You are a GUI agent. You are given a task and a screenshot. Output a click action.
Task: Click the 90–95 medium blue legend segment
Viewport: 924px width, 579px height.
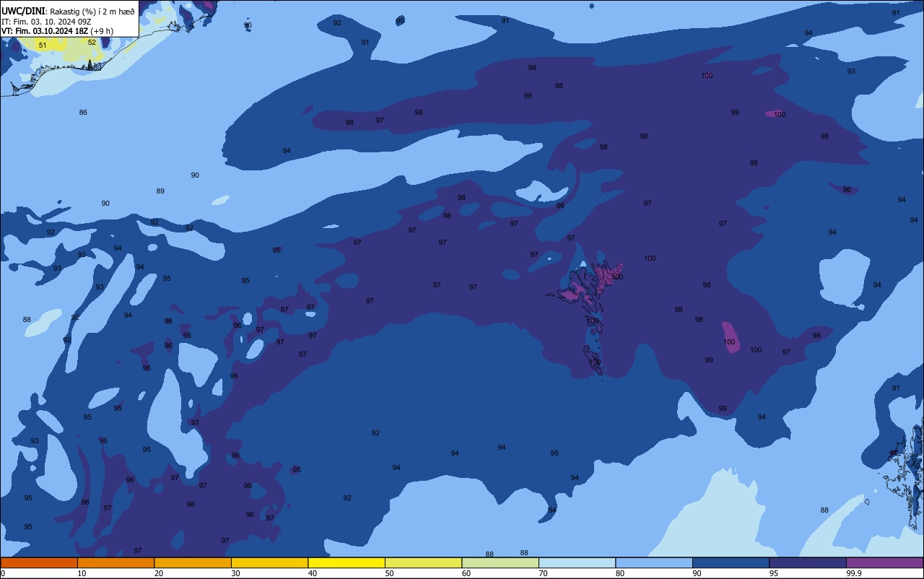(x=731, y=562)
